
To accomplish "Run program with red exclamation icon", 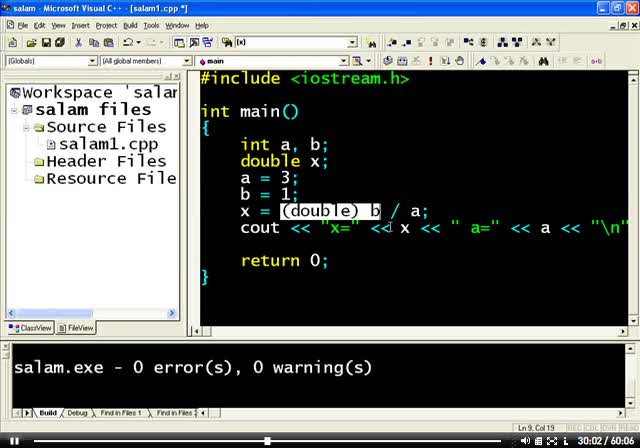I will (431, 61).
